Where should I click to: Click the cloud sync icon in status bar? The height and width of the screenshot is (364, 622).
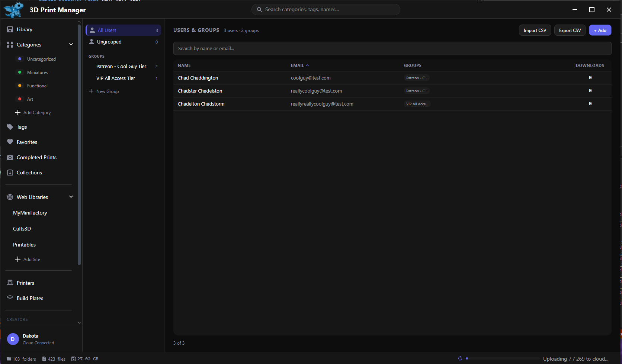(460, 358)
